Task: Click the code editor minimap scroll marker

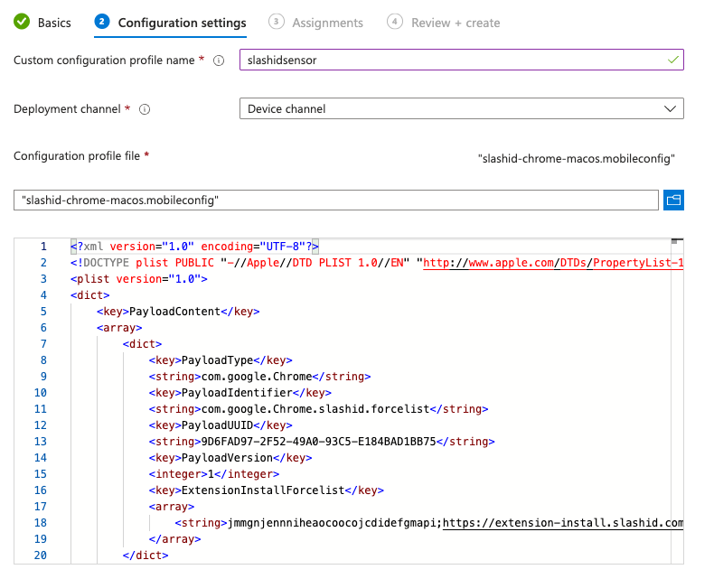Action: [677, 241]
